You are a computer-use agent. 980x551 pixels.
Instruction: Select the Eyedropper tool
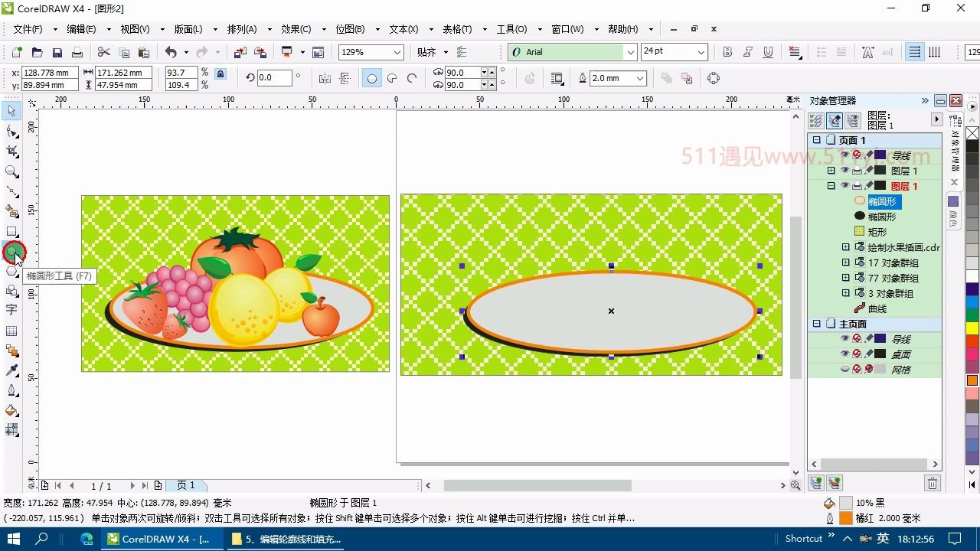tap(11, 370)
